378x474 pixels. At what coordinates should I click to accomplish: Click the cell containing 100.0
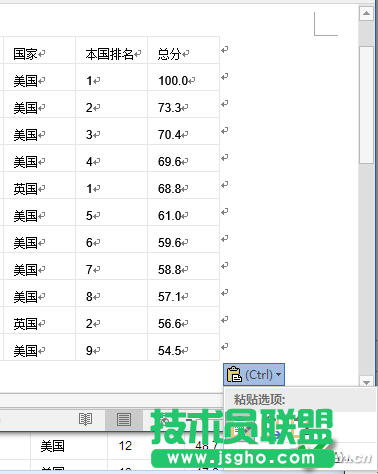coord(184,77)
